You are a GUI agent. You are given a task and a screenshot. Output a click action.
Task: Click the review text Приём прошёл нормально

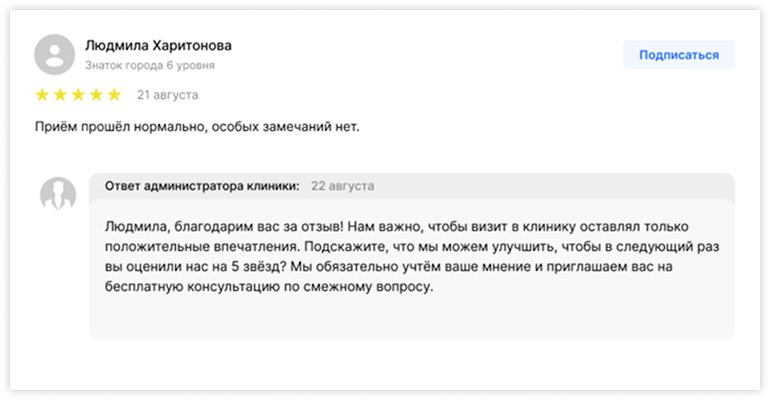195,127
